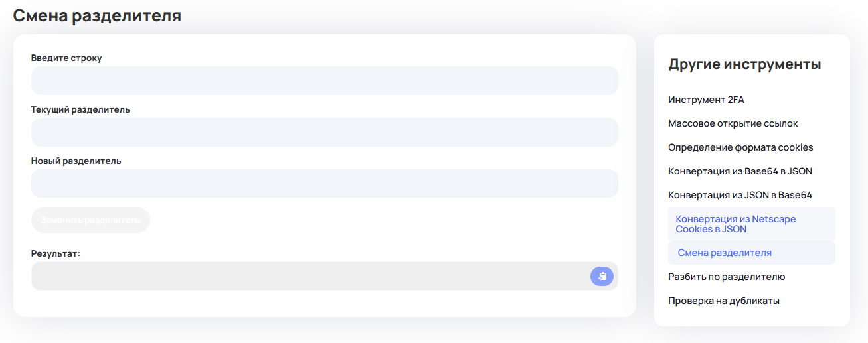Open 'Определение формата cookies' tool
The height and width of the screenshot is (343, 868).
pyautogui.click(x=740, y=147)
